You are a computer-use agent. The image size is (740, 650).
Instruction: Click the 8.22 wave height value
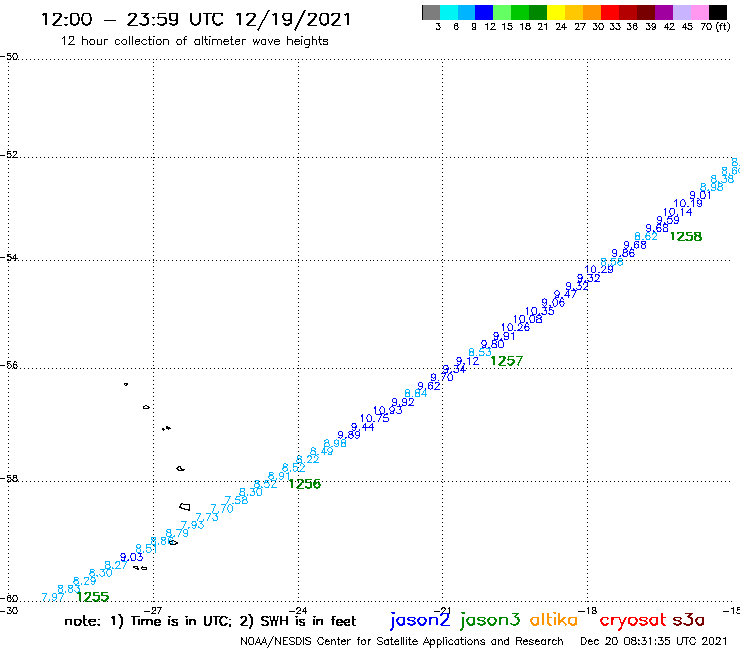[x=308, y=459]
